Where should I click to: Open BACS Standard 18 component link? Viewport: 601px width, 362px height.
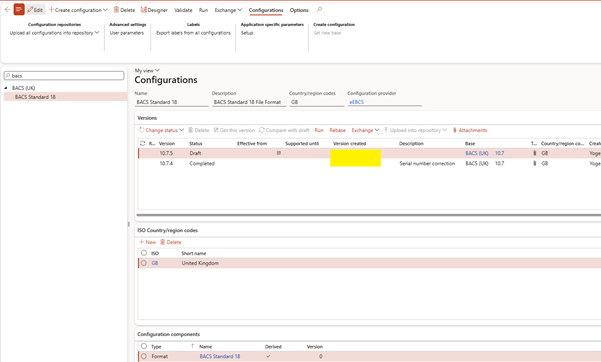click(220, 356)
